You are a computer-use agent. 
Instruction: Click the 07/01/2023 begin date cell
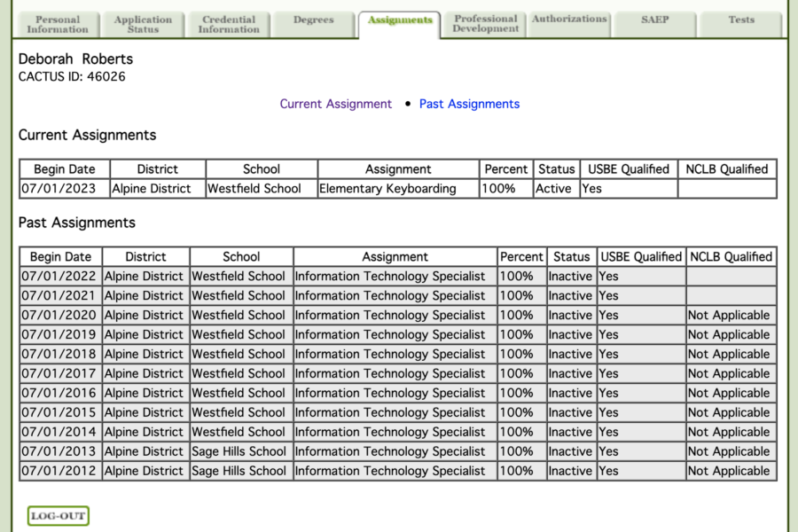(x=65, y=188)
